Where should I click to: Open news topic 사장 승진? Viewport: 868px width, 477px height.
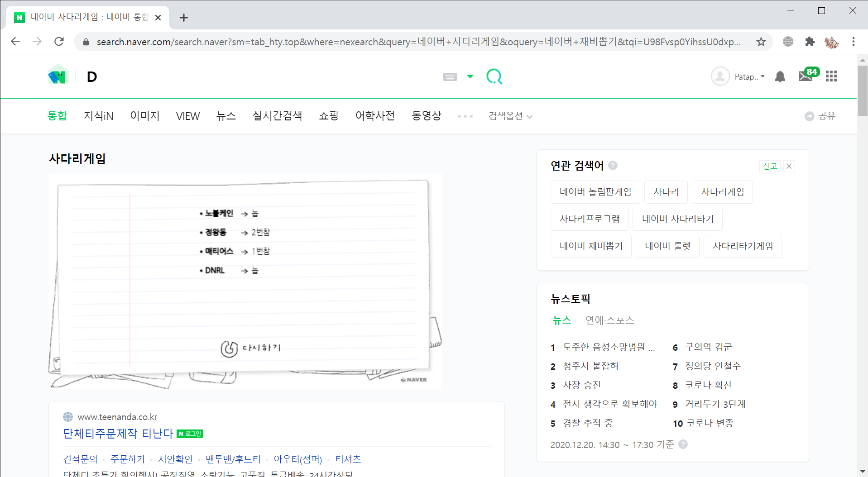581,385
